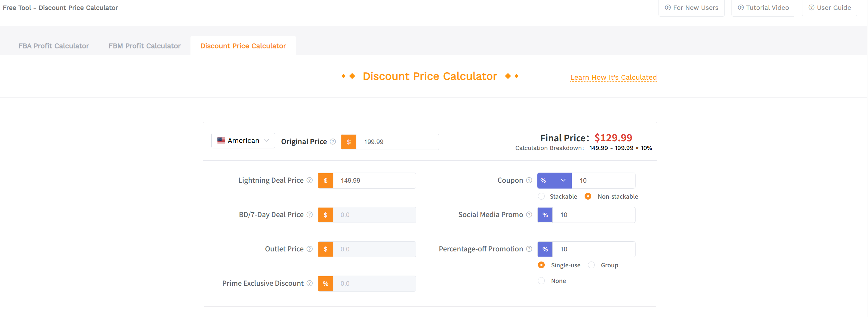Open the coupon percentage type dropdown
Image resolution: width=868 pixels, height=317 pixels.
coord(554,180)
